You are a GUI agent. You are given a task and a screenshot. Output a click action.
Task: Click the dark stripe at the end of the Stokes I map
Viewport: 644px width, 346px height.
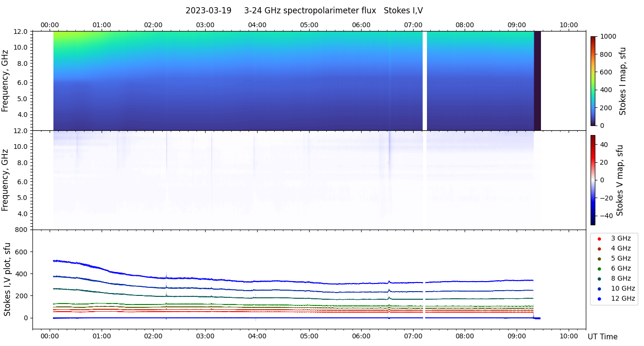pyautogui.click(x=537, y=81)
